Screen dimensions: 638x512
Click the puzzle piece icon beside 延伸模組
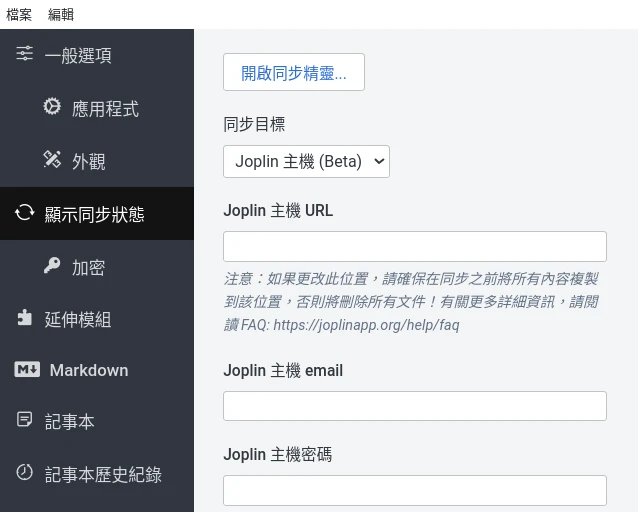pyautogui.click(x=25, y=318)
